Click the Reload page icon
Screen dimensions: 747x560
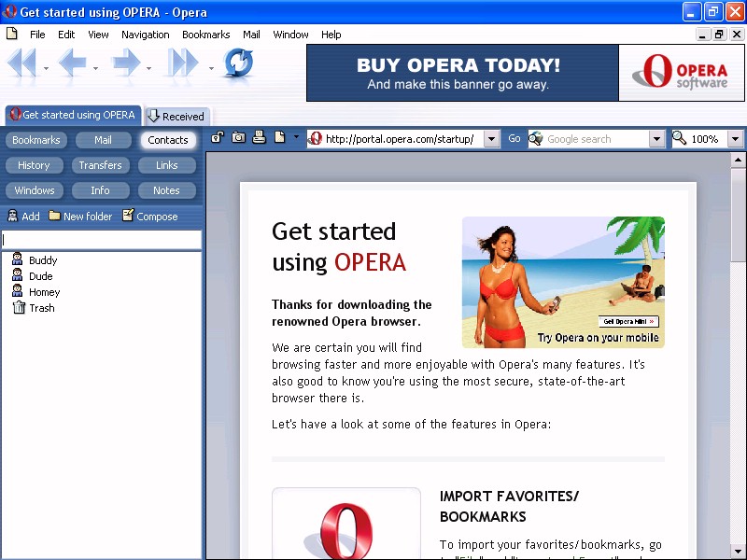click(238, 63)
